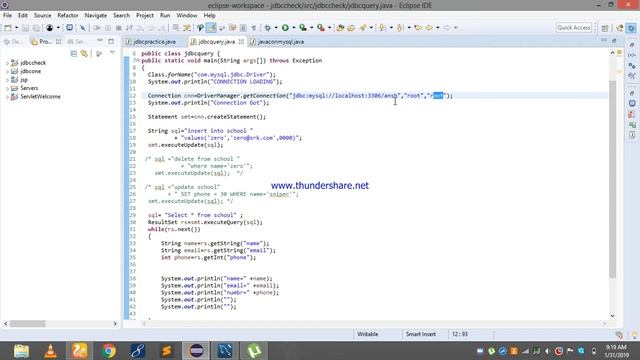Toggle Mark Occurrences highlighted toolbar button
Screen dimensions: 640x360
211,28
